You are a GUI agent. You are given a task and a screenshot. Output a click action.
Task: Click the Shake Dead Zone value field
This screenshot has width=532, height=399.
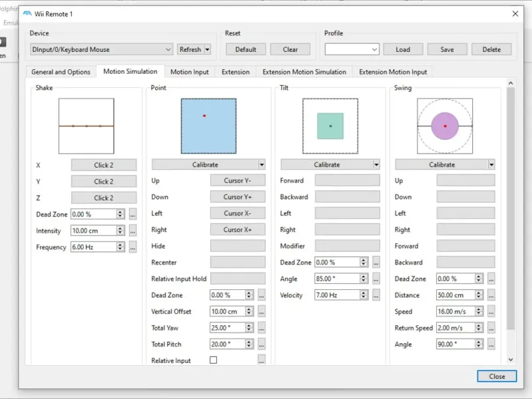pos(94,214)
